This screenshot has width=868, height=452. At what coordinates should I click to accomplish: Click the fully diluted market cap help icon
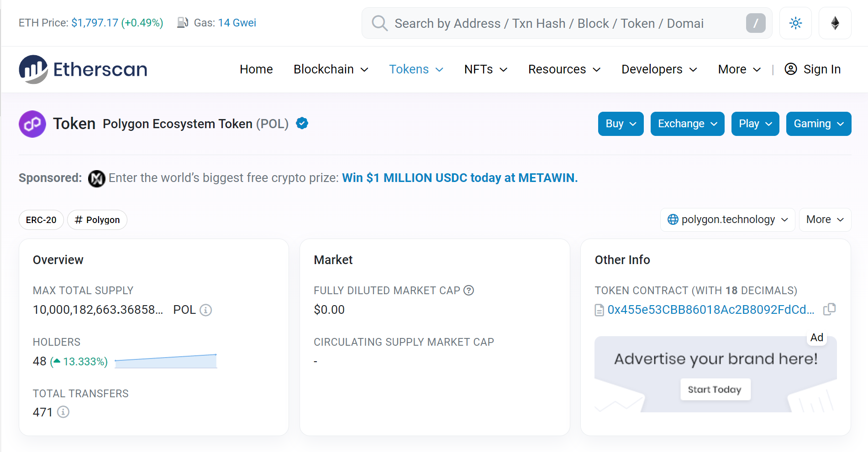click(469, 290)
